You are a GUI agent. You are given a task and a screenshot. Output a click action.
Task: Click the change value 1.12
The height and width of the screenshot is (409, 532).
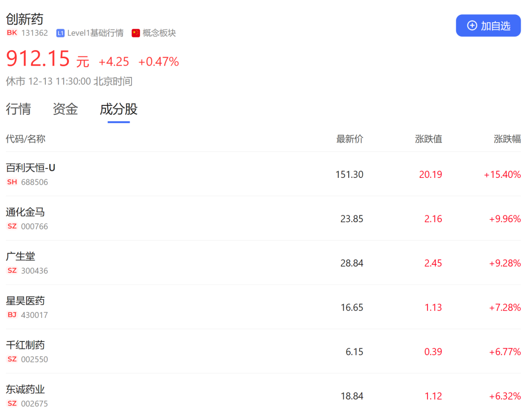click(x=433, y=396)
